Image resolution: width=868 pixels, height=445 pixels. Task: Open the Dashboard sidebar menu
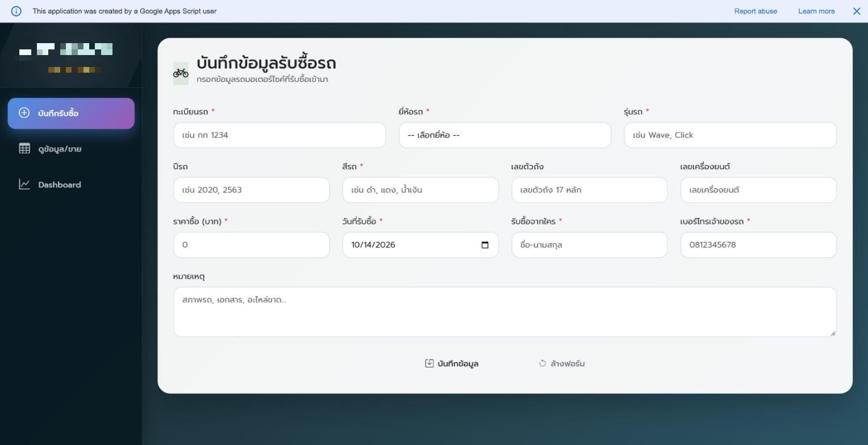coord(71,184)
